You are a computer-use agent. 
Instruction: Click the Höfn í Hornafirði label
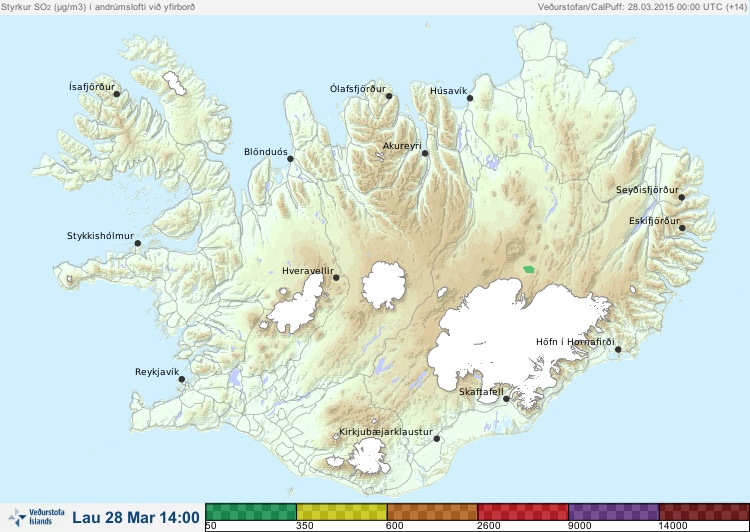pos(575,342)
